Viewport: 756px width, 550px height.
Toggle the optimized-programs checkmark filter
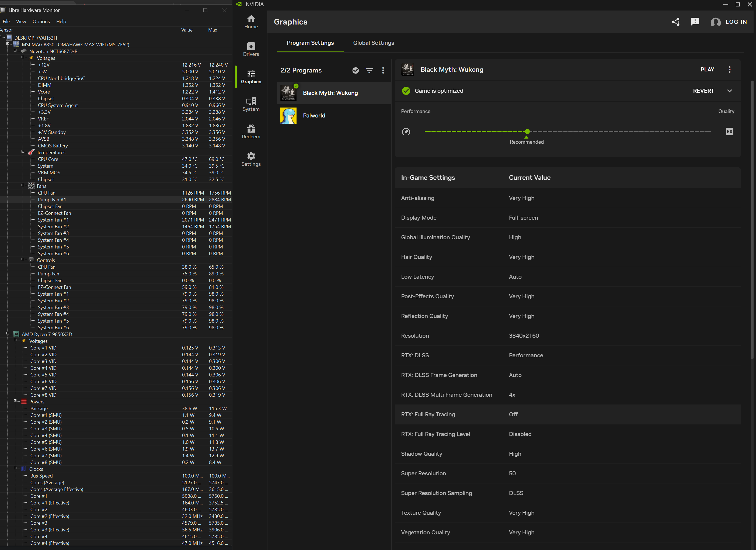pos(356,70)
